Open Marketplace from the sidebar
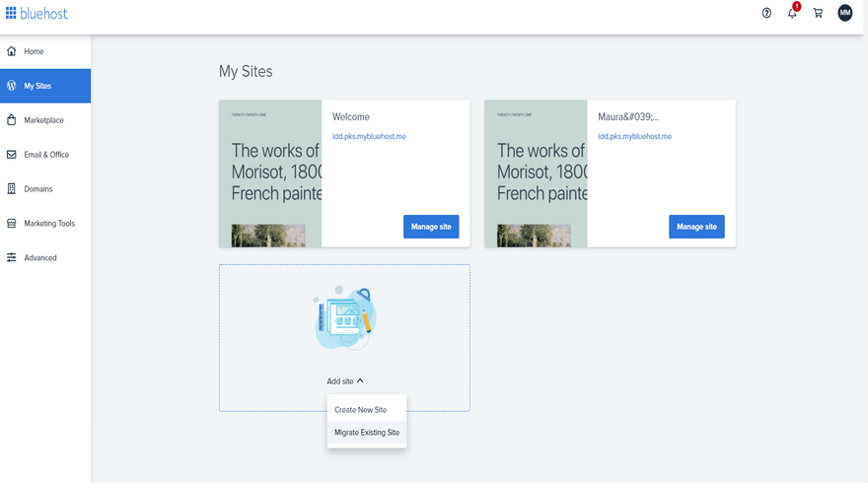Viewport: 868px width, 483px height. (45, 120)
